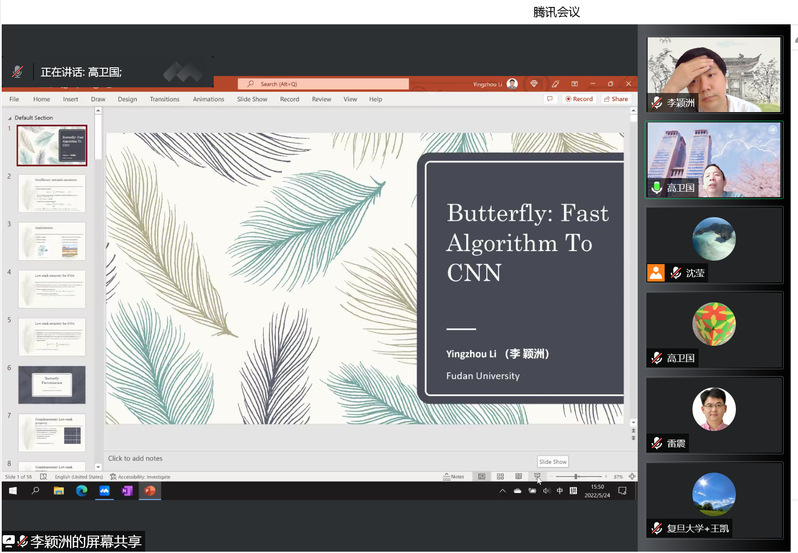
Task: Click the zoom slider in status bar
Action: point(577,476)
